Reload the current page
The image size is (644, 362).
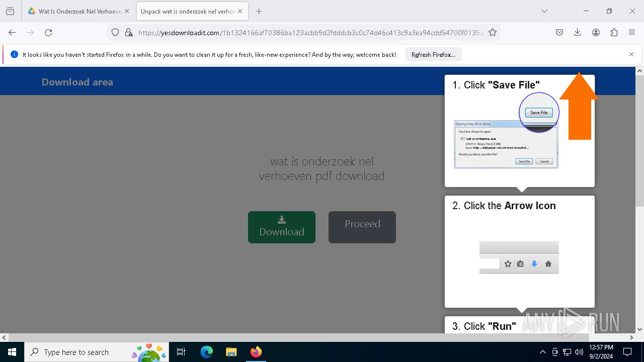coord(48,33)
